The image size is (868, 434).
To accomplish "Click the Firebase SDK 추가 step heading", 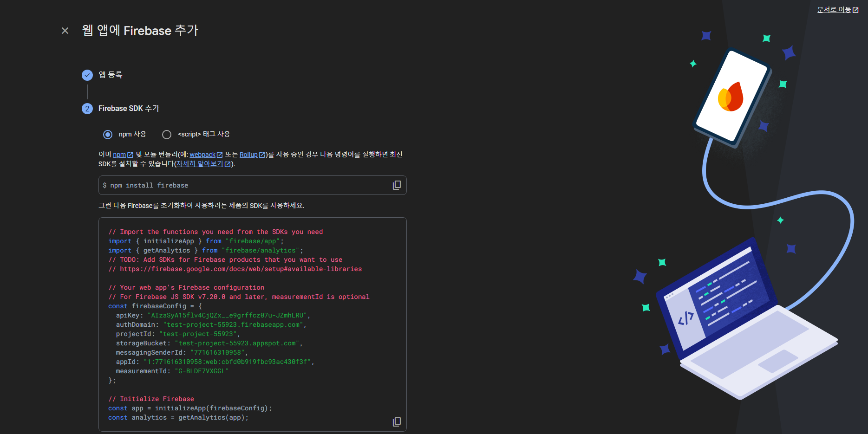I will [x=129, y=109].
